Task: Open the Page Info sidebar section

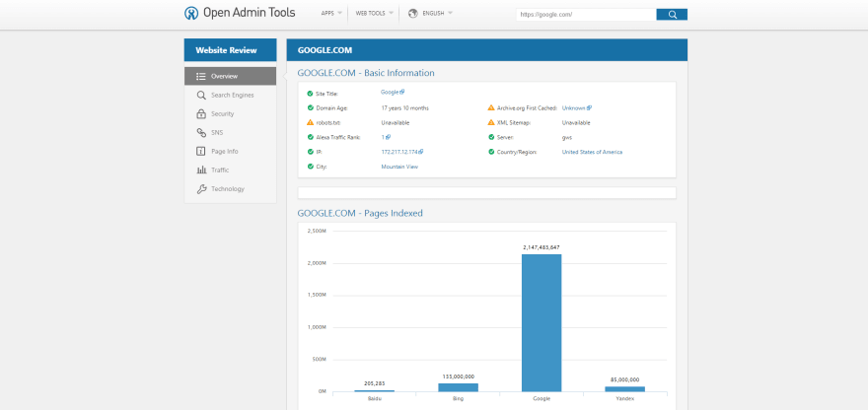Action: 230,152
